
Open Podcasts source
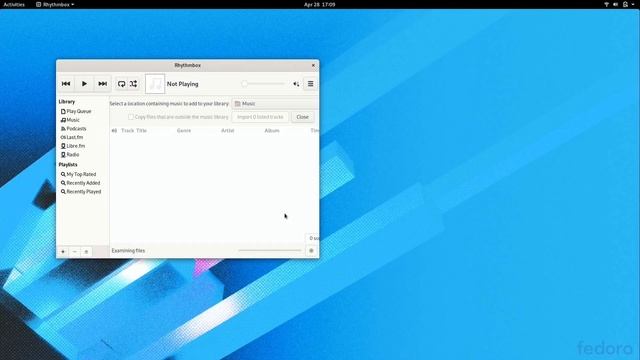[73, 129]
